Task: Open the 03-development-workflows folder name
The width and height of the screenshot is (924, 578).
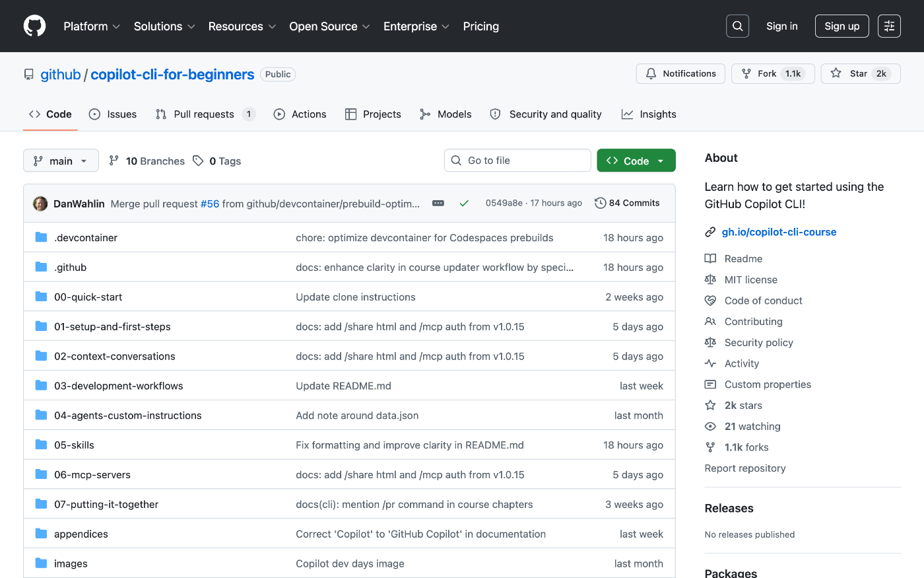Action: tap(119, 386)
